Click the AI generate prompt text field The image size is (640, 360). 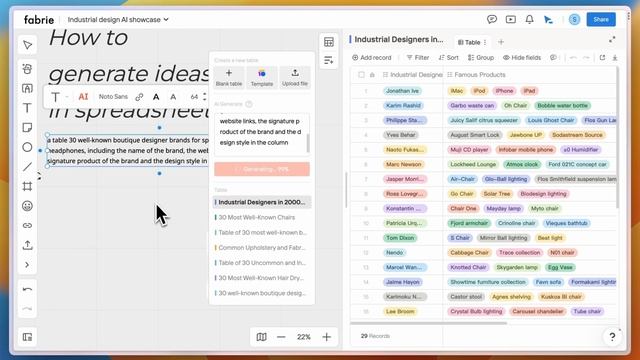pyautogui.click(x=262, y=134)
